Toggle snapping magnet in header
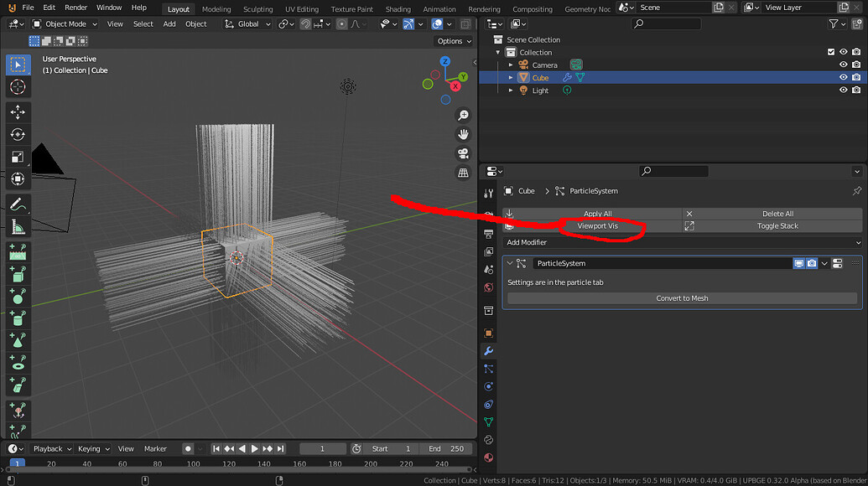This screenshot has height=486, width=868. pos(305,23)
